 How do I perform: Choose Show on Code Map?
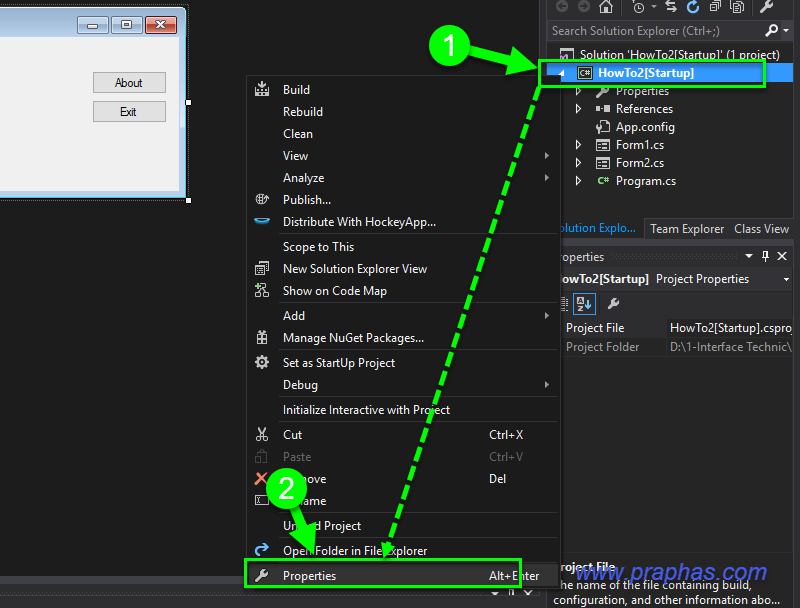coord(403,291)
